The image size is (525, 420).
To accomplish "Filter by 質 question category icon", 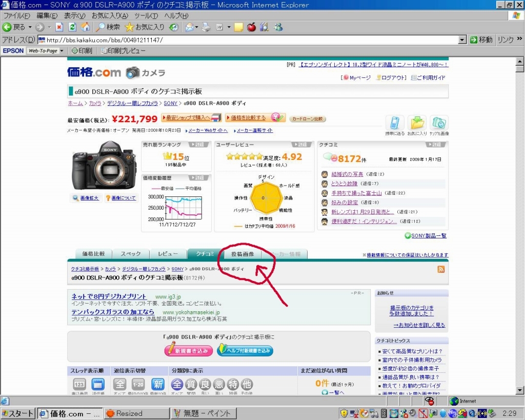I will (x=191, y=384).
